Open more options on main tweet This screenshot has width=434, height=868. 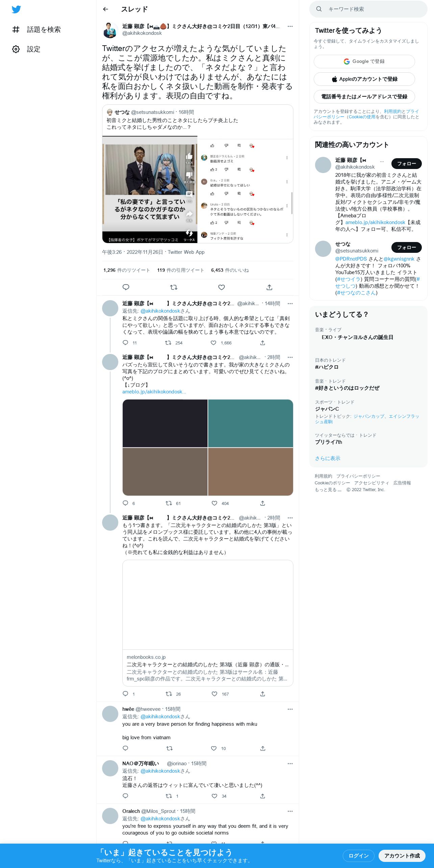click(x=290, y=26)
